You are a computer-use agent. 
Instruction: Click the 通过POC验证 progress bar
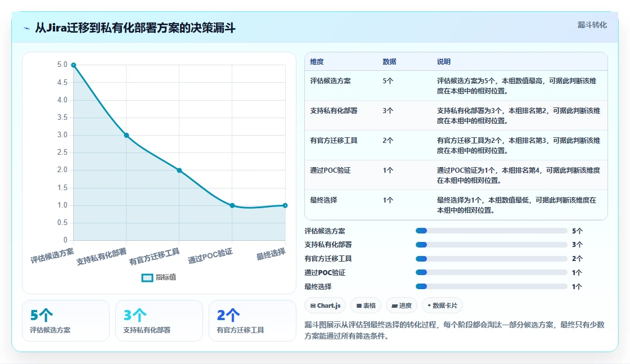coord(492,272)
